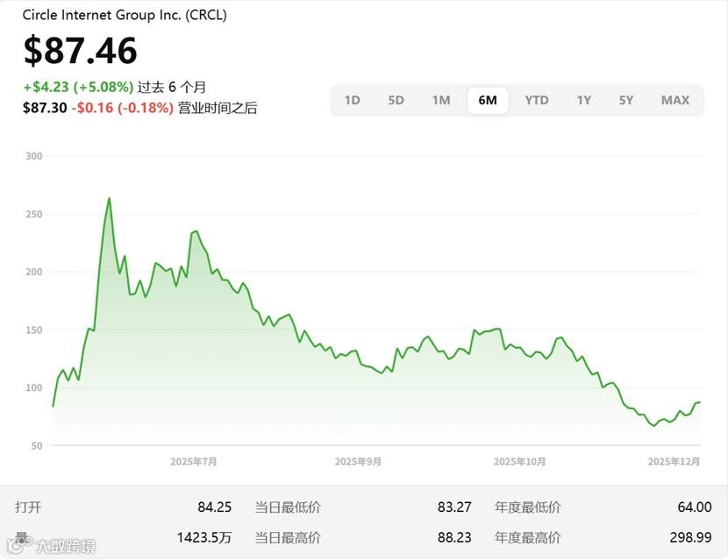The width and height of the screenshot is (728, 560).
Task: Show MAX range price history
Action: (675, 100)
